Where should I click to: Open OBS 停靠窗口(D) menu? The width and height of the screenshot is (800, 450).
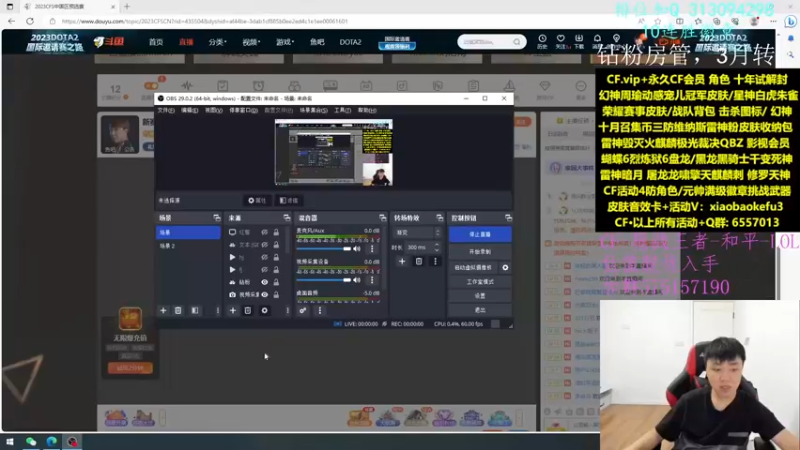243,110
